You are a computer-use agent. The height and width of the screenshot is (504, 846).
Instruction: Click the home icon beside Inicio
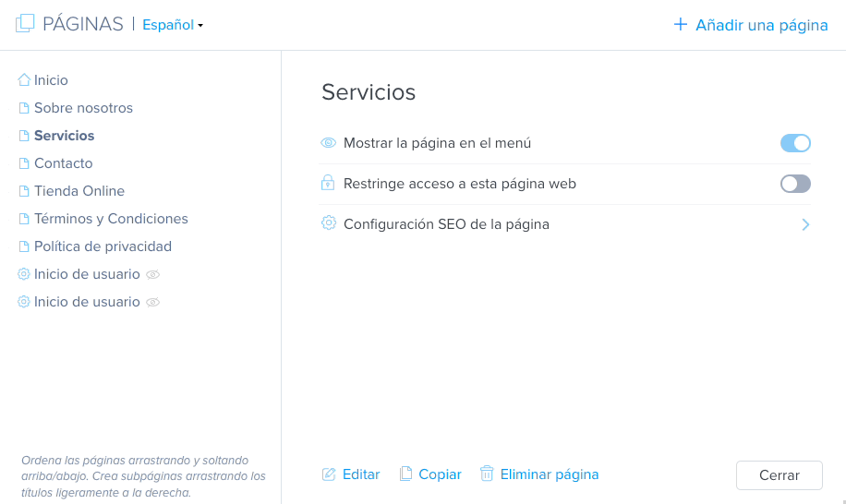24,79
